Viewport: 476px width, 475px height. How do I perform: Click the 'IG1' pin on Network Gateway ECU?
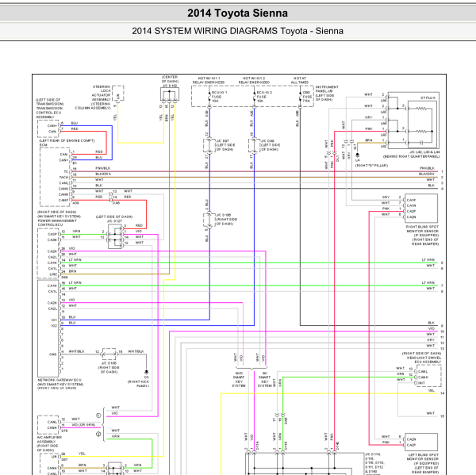pos(54,320)
